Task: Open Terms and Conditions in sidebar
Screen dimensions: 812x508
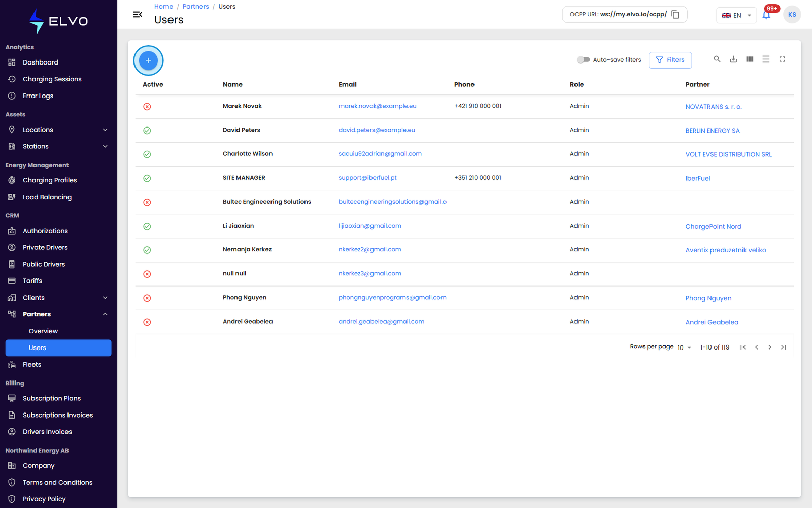Action: tap(58, 483)
